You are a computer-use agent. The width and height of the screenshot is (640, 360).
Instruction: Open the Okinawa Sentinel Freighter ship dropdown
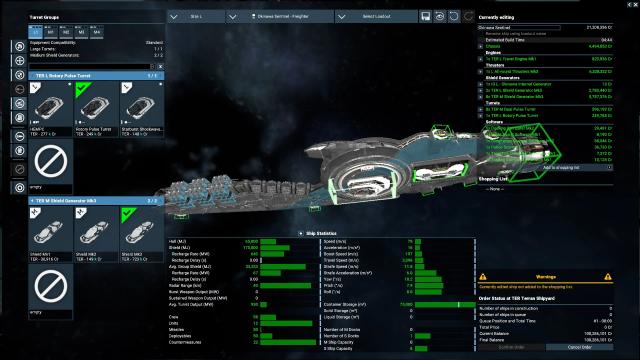tap(280, 17)
